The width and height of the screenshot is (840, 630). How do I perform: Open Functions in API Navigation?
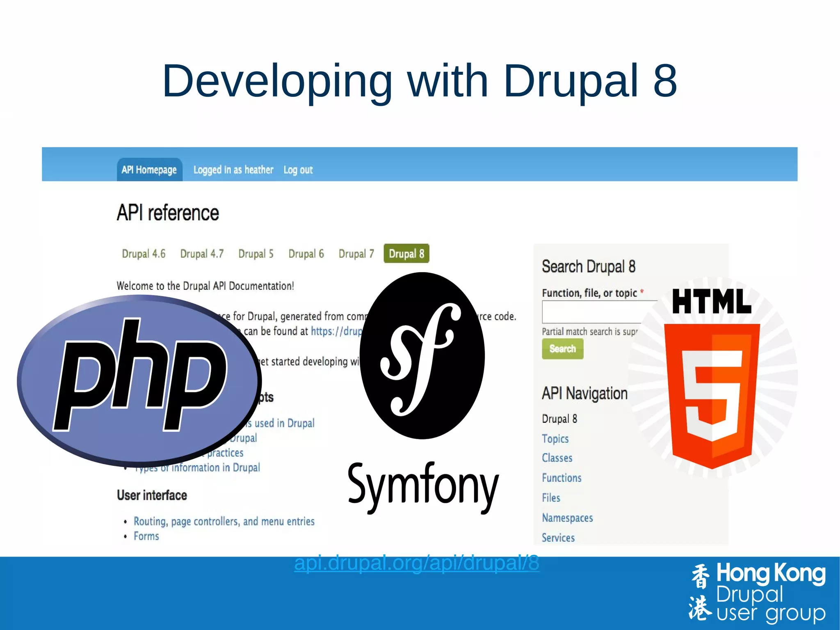(x=562, y=478)
